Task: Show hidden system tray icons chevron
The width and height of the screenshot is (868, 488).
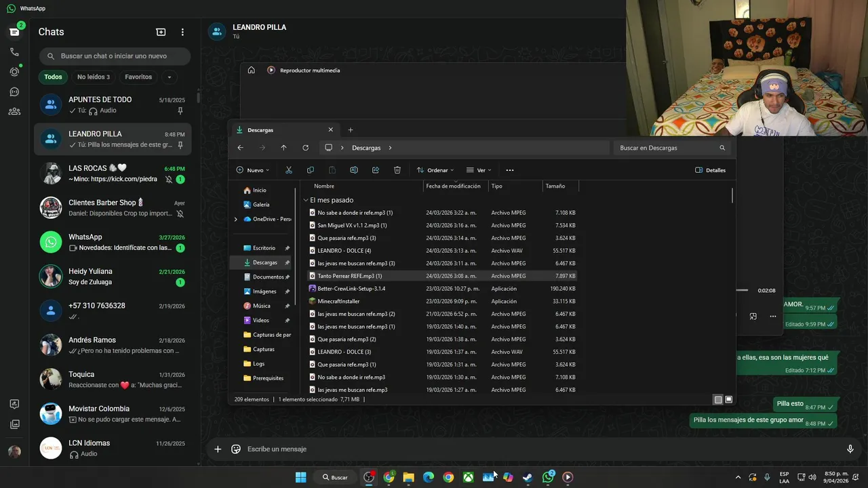Action: pyautogui.click(x=738, y=477)
